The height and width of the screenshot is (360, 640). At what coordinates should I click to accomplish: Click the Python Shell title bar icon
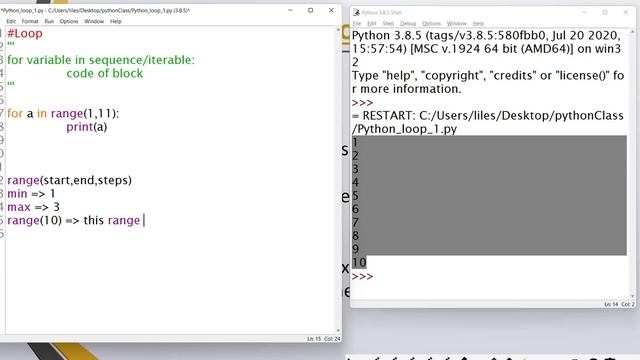356,13
